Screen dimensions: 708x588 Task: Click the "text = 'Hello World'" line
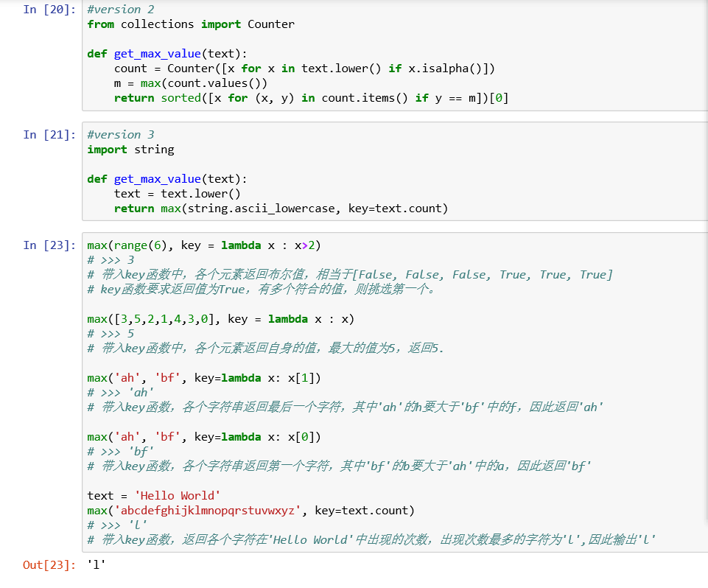coord(154,496)
